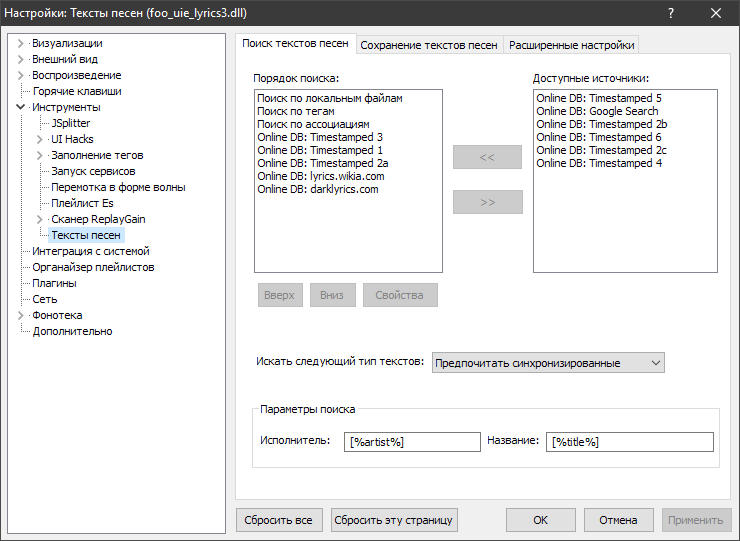Expand the Заполнение тегов node

point(41,155)
